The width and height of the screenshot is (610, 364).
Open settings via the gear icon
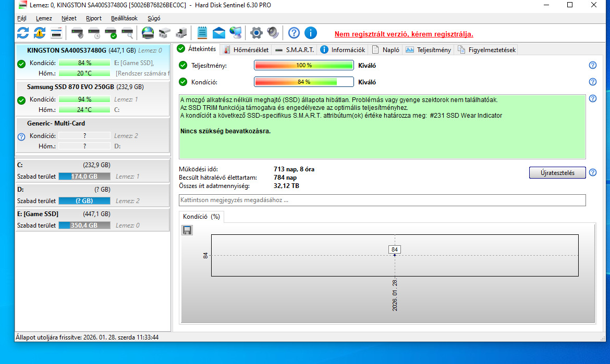(x=257, y=33)
